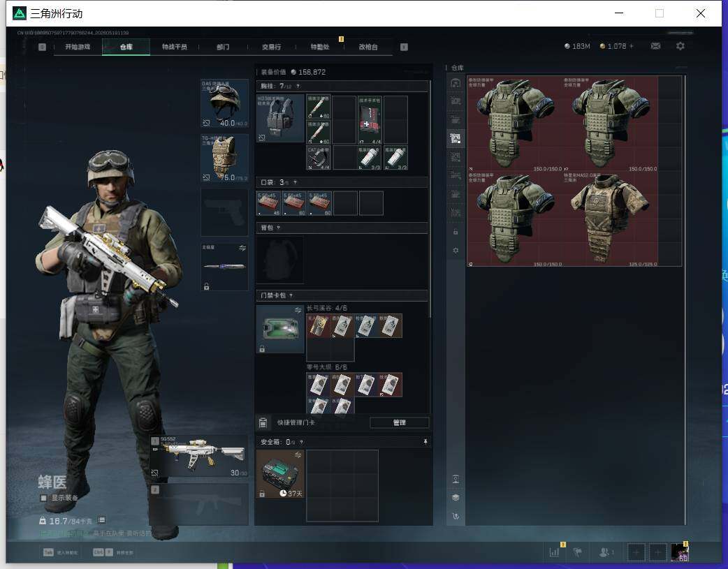Click swap arrows on knife slot
Viewport: 728px width, 569px height.
[242, 249]
